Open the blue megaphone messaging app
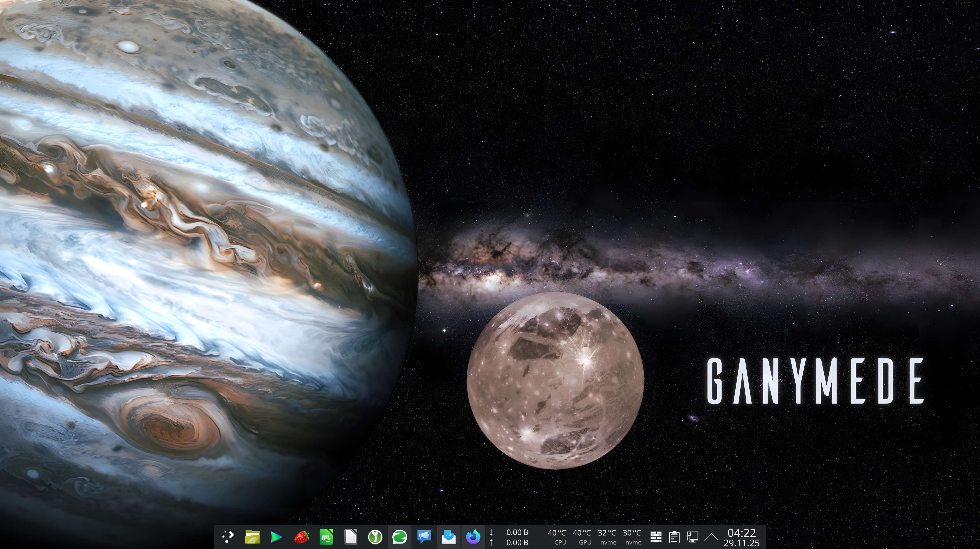 424,537
